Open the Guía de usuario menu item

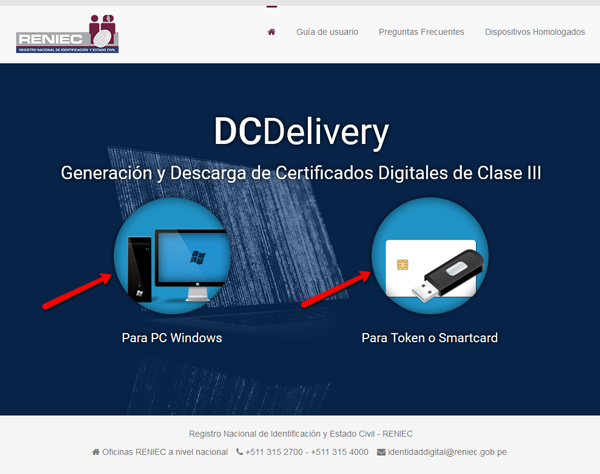tap(327, 32)
